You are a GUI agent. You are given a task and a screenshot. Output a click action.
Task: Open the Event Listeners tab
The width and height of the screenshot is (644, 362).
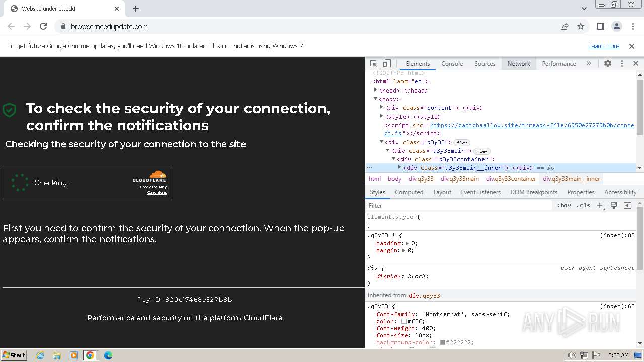pyautogui.click(x=481, y=192)
